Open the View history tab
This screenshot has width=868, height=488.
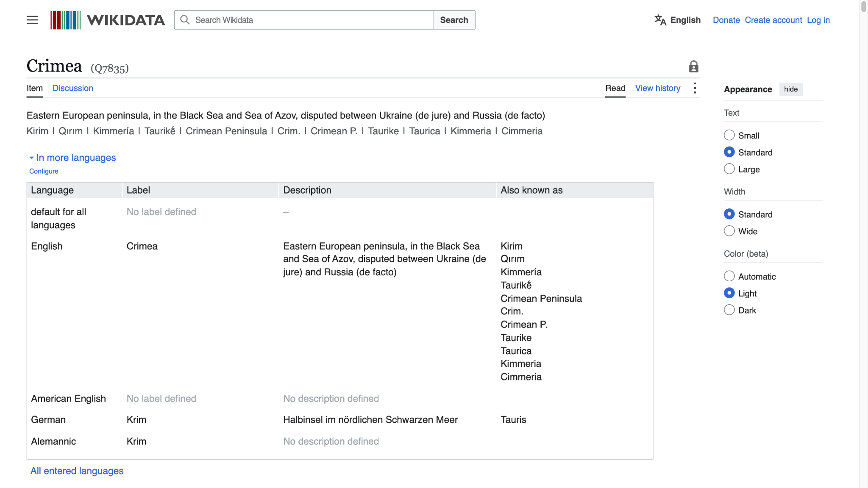tap(658, 88)
